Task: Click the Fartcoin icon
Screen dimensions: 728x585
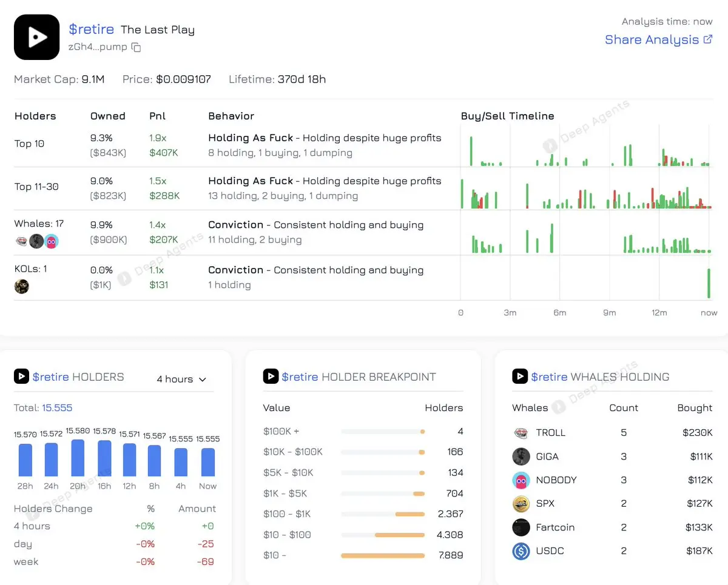Action: 521,527
